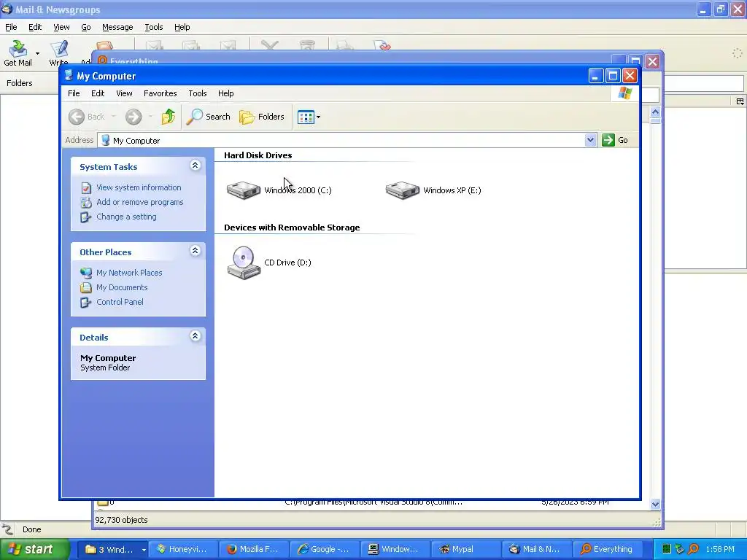The width and height of the screenshot is (747, 560).
Task: Click the Change a setting icon
Action: tap(86, 217)
